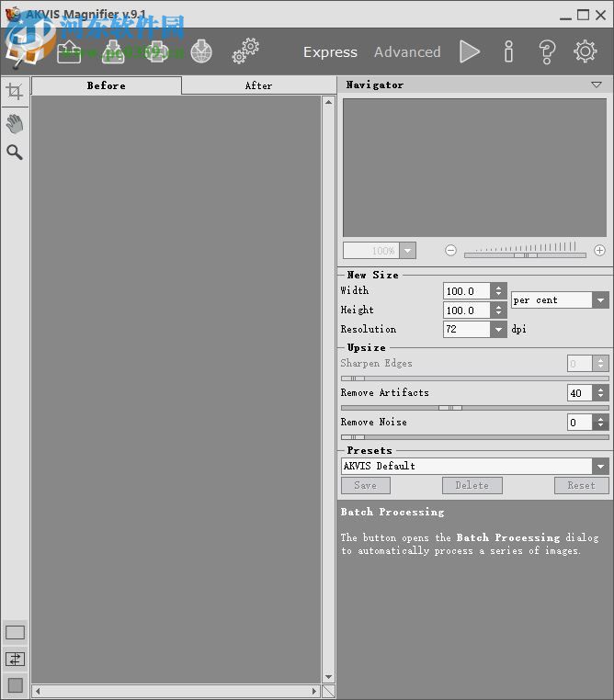
Task: Click the Delete preset button
Action: (x=472, y=485)
